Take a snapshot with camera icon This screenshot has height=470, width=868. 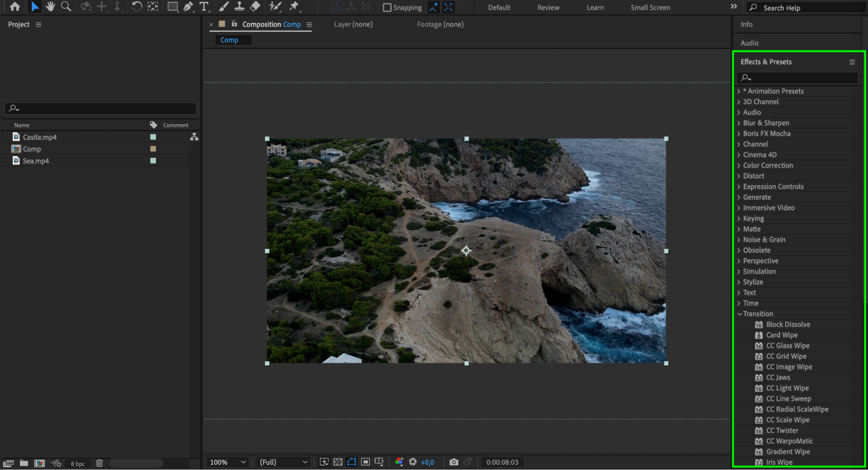[454, 462]
